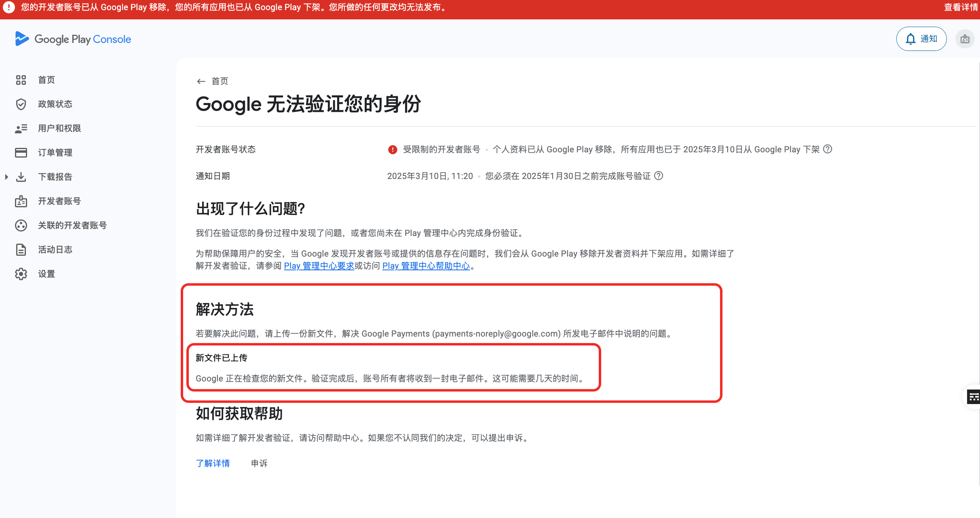This screenshot has height=518, width=980.
Task: Expand the 下载报告 section arrow
Action: coord(6,177)
